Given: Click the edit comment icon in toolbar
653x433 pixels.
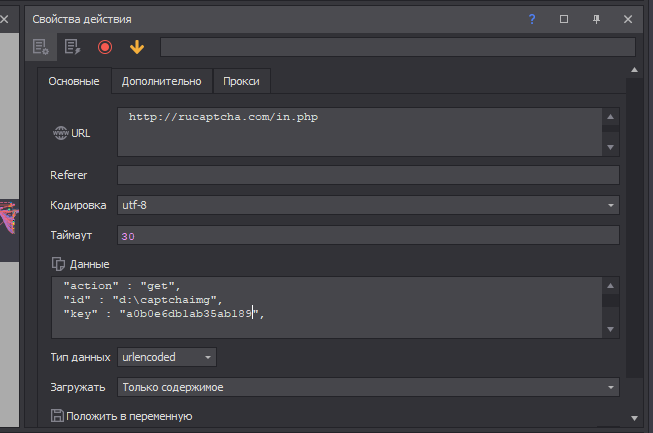Looking at the screenshot, I should 72,47.
